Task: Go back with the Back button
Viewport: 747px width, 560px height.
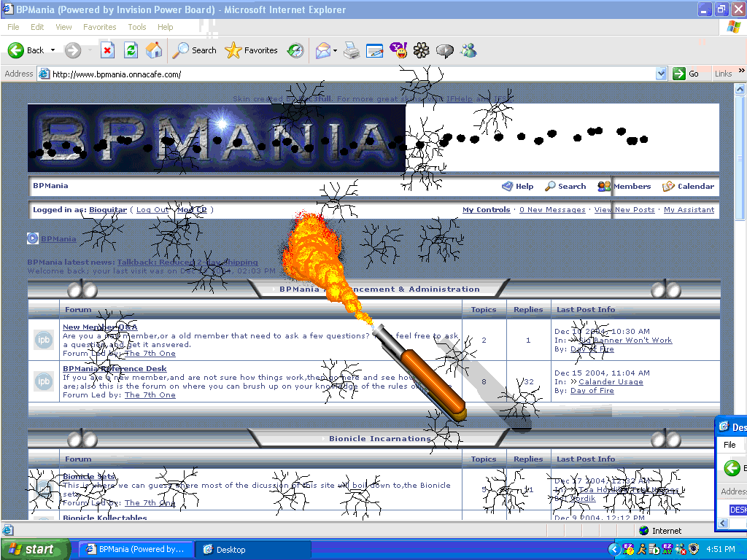Action: coord(26,50)
